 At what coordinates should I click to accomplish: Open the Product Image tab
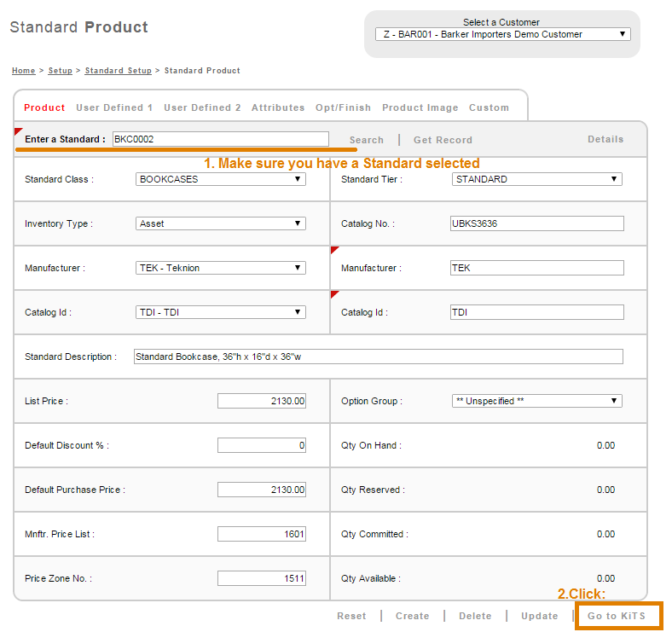coord(420,107)
